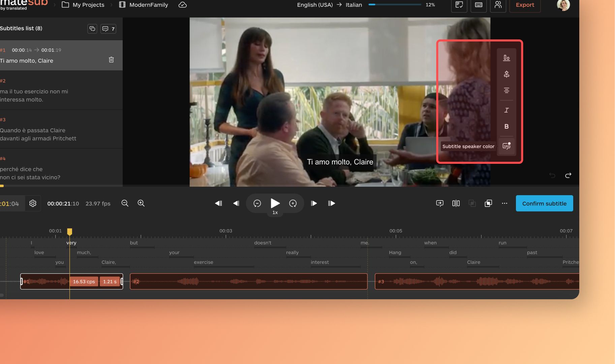Click the 1x playback speed label
Viewport: 615px width, 364px height.
click(275, 212)
